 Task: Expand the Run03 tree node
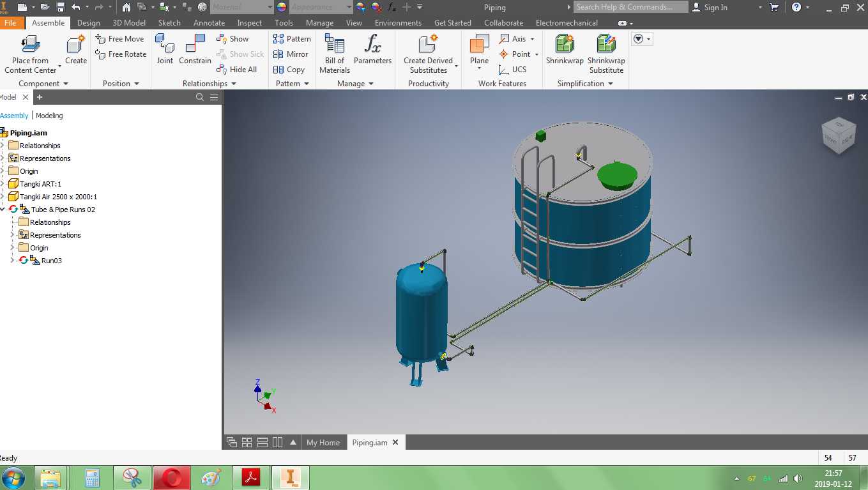click(12, 261)
